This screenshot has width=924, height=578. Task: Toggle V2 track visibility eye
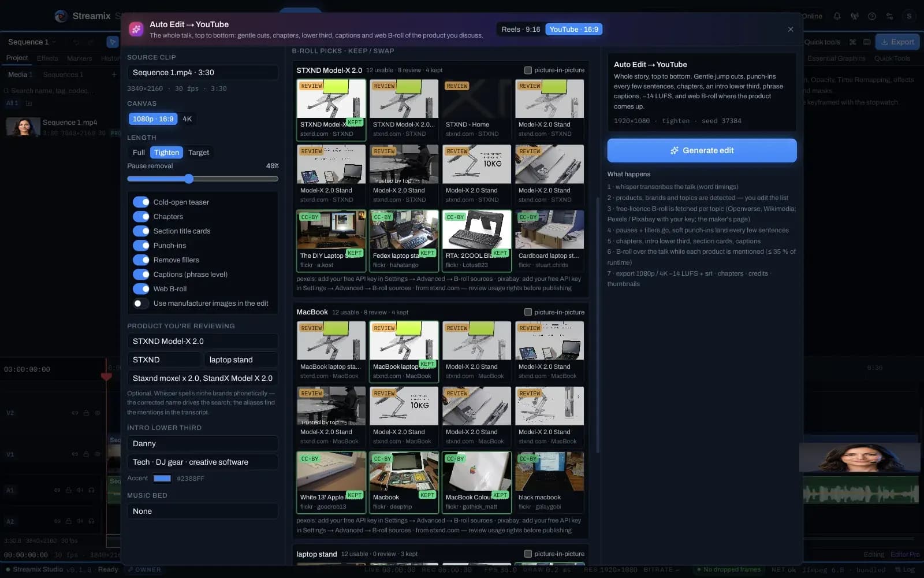pos(98,413)
